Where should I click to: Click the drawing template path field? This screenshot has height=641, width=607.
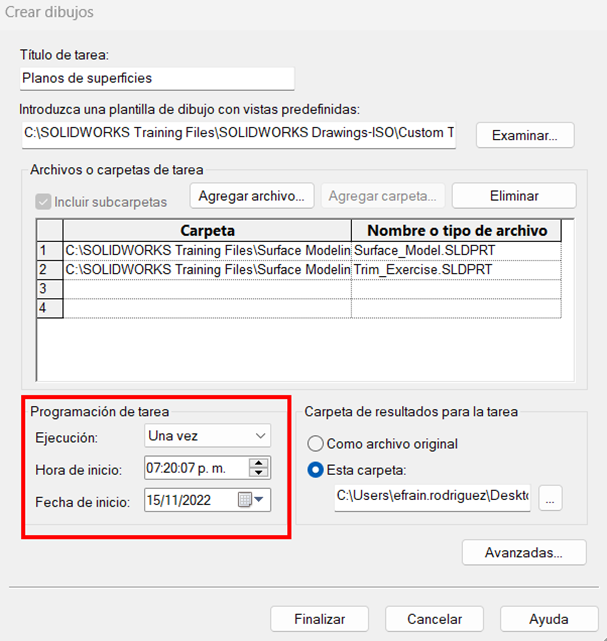tap(239, 134)
